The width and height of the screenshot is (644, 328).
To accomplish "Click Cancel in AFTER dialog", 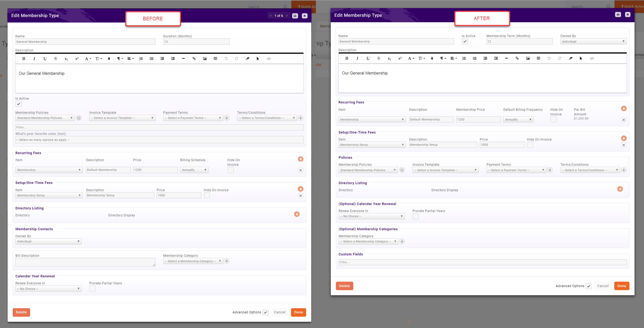I will point(603,286).
